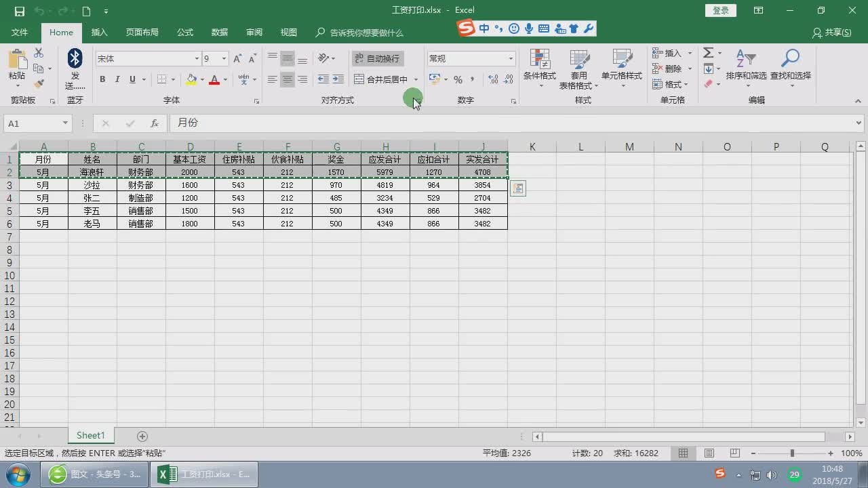Apply top vertical alignment

click(x=273, y=58)
